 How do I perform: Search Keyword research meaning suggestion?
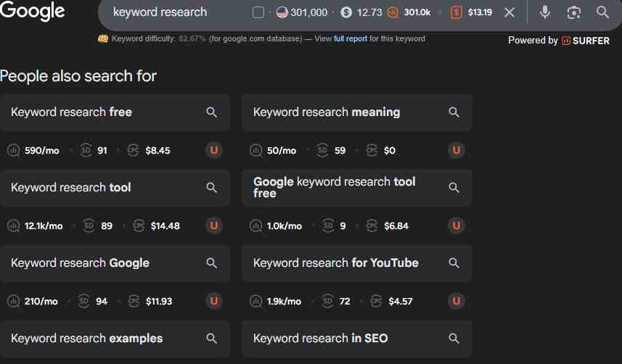pyautogui.click(x=357, y=112)
